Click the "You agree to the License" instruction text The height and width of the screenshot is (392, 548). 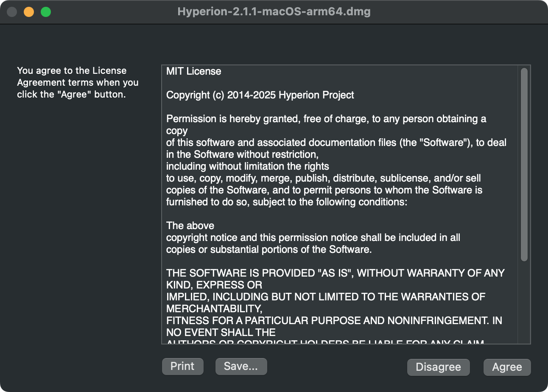click(x=72, y=71)
